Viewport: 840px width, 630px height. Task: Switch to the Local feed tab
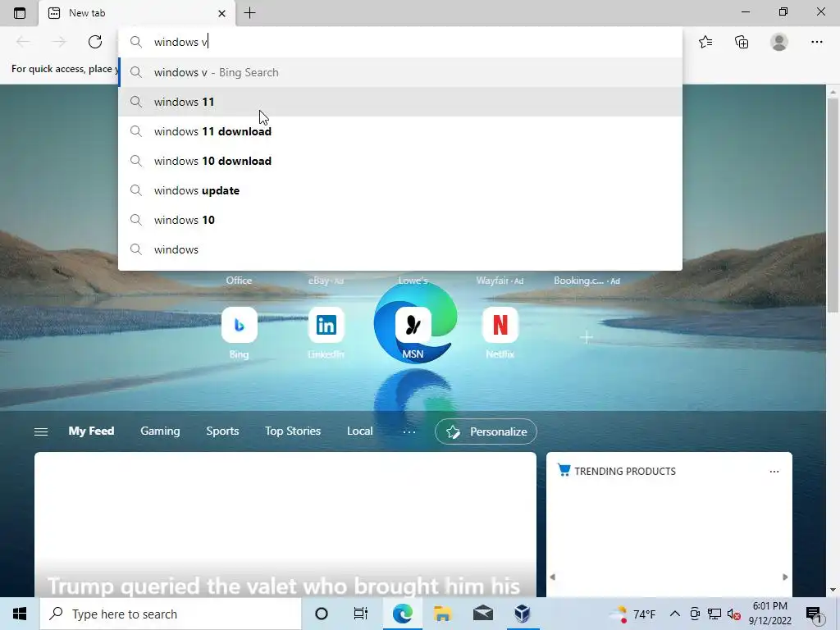359,431
